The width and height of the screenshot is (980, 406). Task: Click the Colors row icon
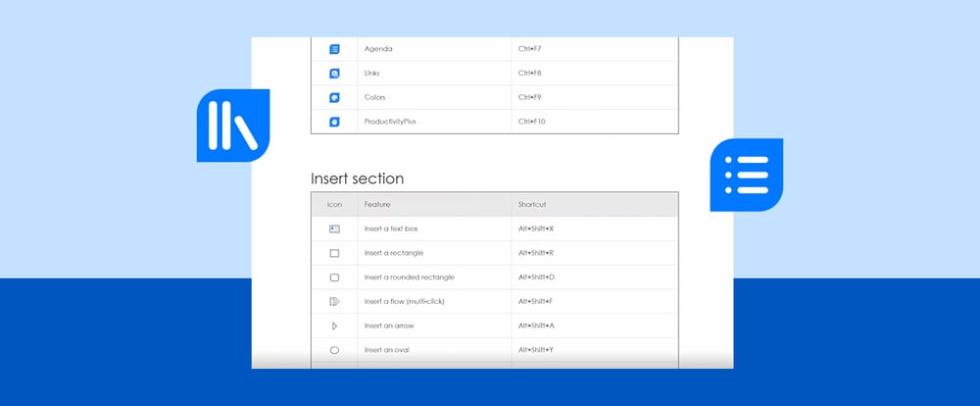click(x=334, y=98)
